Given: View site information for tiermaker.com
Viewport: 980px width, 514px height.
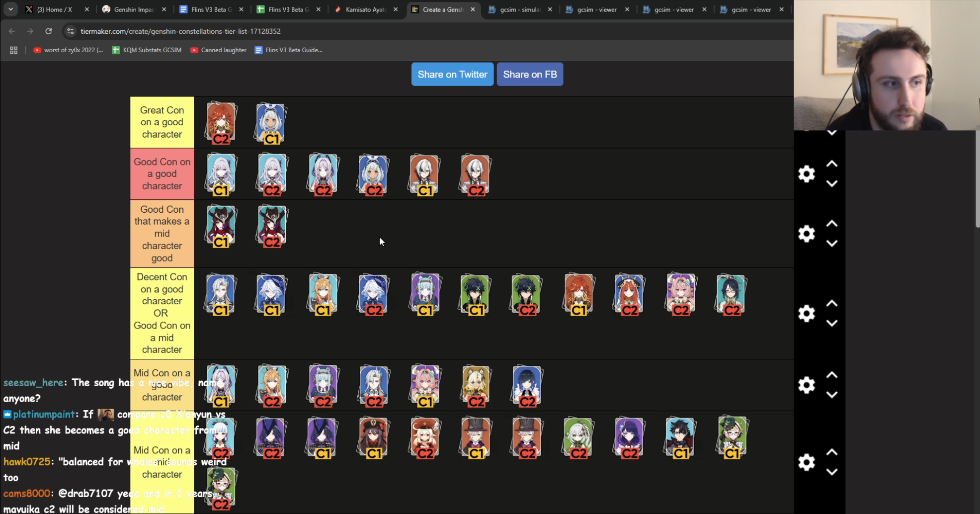Looking at the screenshot, I should pyautogui.click(x=71, y=31).
